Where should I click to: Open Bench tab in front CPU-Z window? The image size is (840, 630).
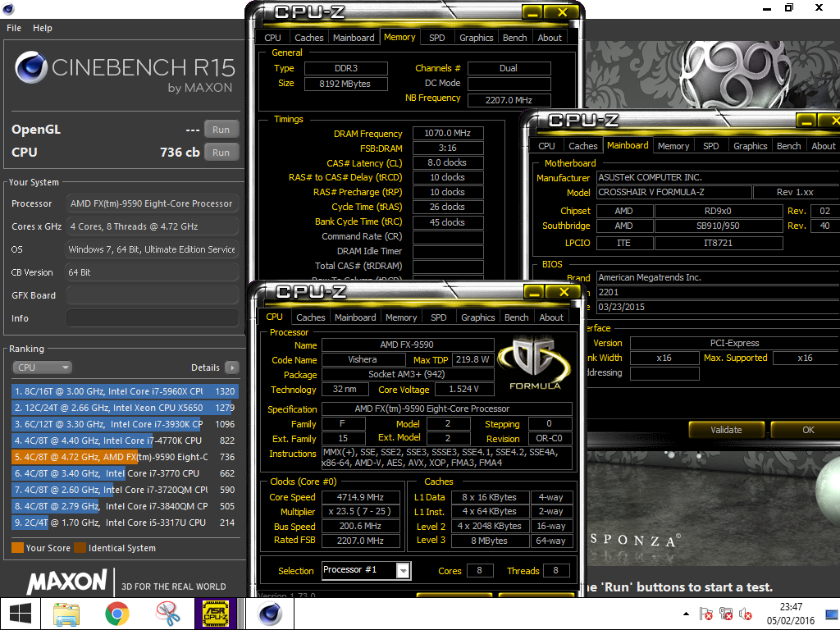pyautogui.click(x=517, y=317)
